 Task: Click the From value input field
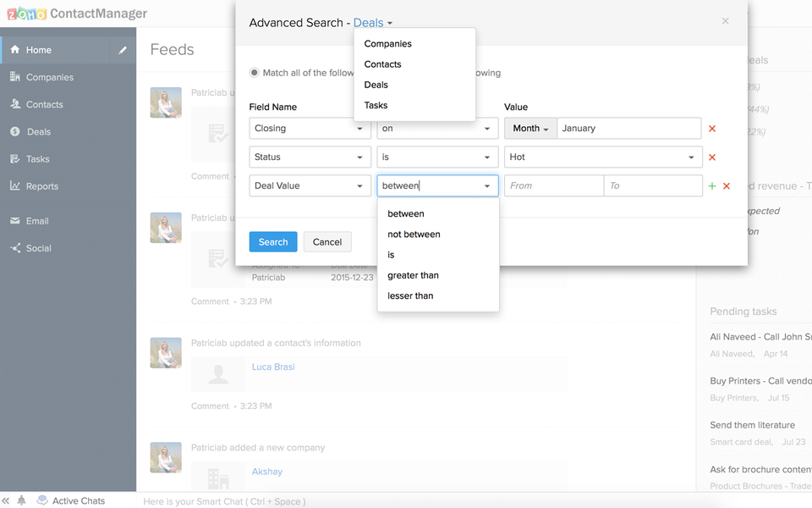(553, 185)
